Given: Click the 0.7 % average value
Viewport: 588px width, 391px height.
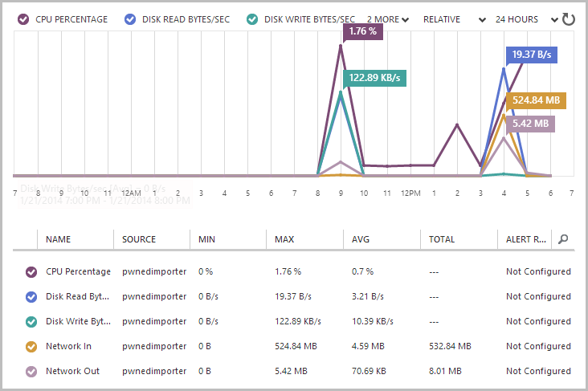Looking at the screenshot, I should click(x=362, y=271).
